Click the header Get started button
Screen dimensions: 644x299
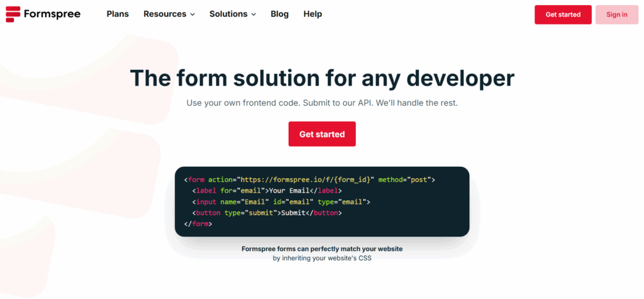[x=563, y=15]
